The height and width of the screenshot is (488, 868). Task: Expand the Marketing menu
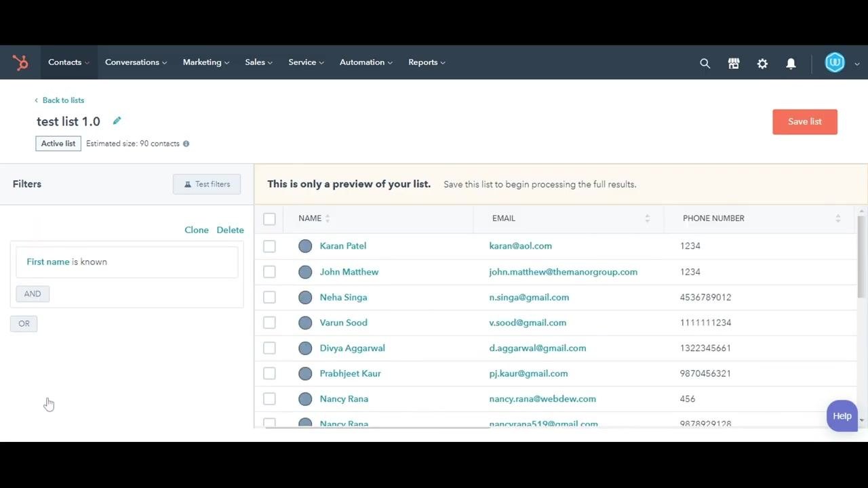(x=206, y=62)
